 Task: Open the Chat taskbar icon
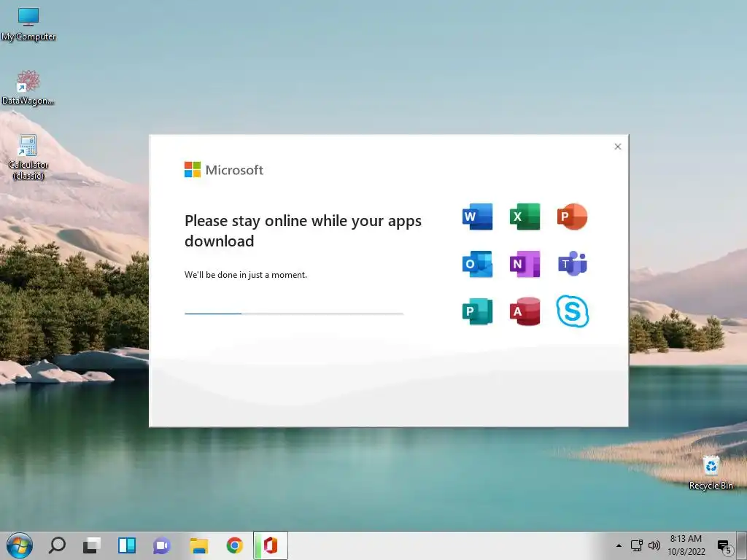162,545
